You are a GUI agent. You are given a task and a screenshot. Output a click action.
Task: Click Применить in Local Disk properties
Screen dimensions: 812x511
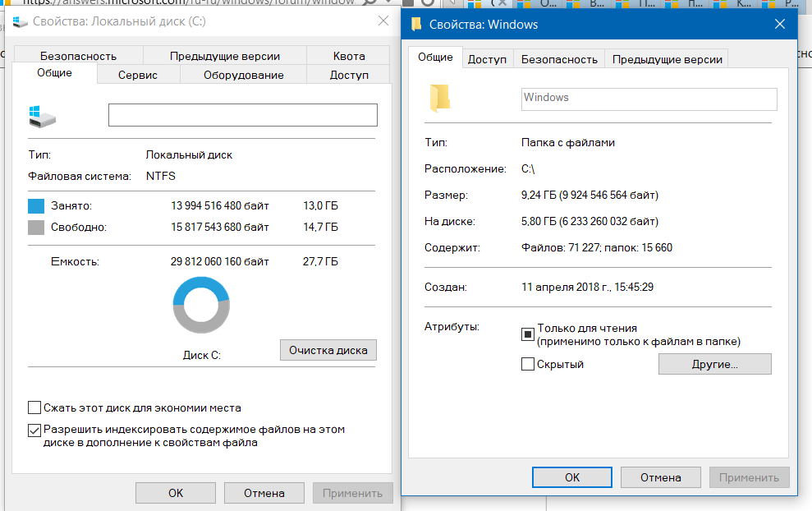click(353, 493)
